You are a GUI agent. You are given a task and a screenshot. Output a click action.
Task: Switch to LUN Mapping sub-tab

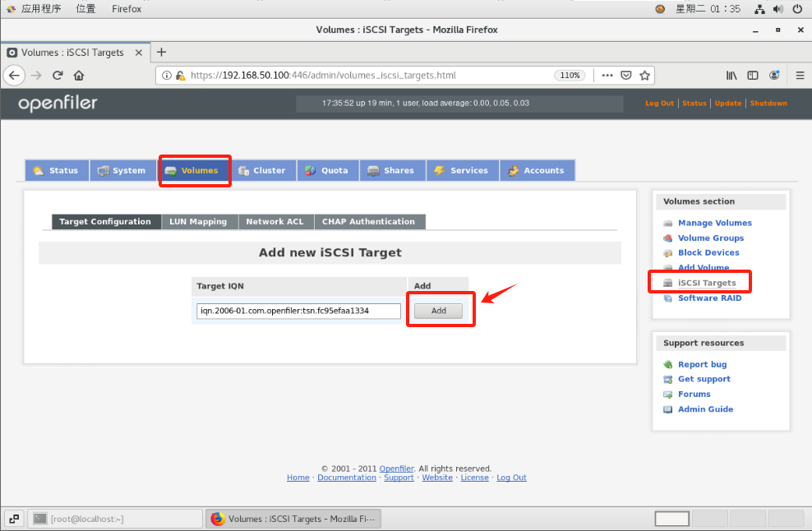click(200, 222)
